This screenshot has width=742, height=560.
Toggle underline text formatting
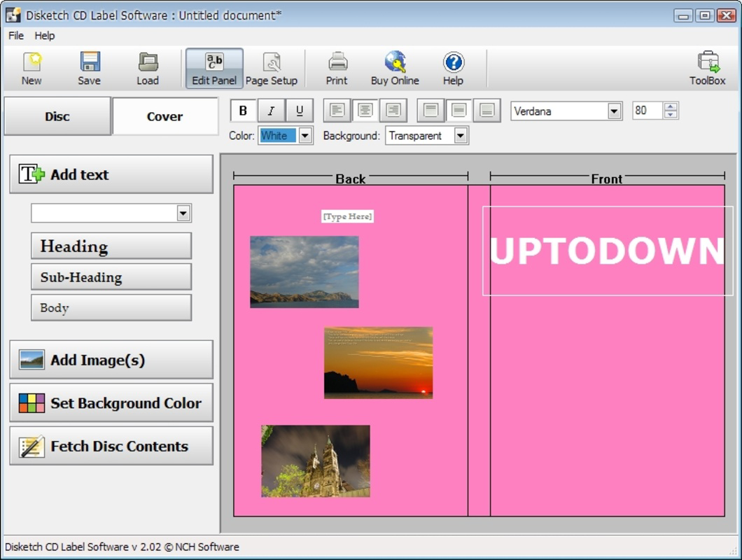coord(299,110)
